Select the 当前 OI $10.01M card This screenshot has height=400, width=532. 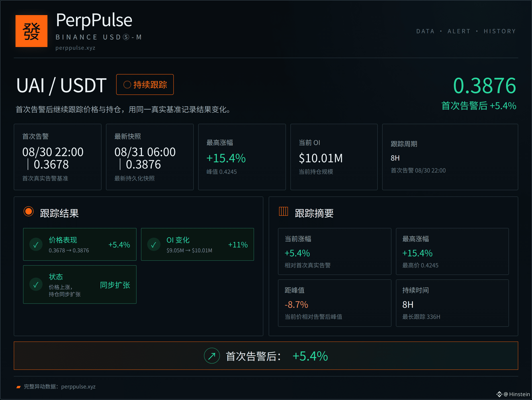coord(334,157)
